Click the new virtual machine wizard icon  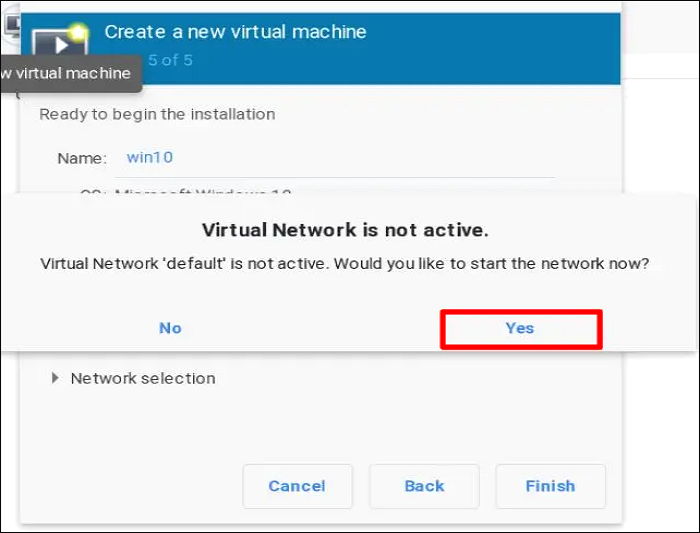pyautogui.click(x=57, y=43)
